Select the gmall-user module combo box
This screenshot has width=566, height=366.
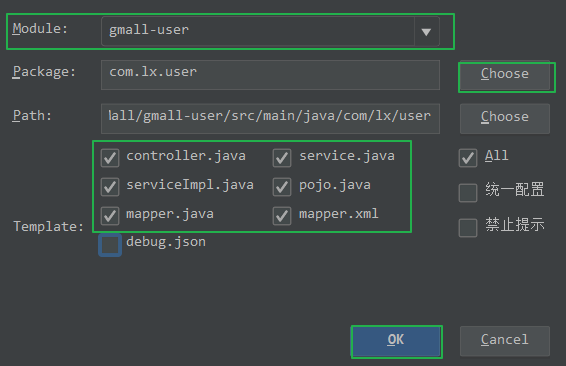[270, 31]
